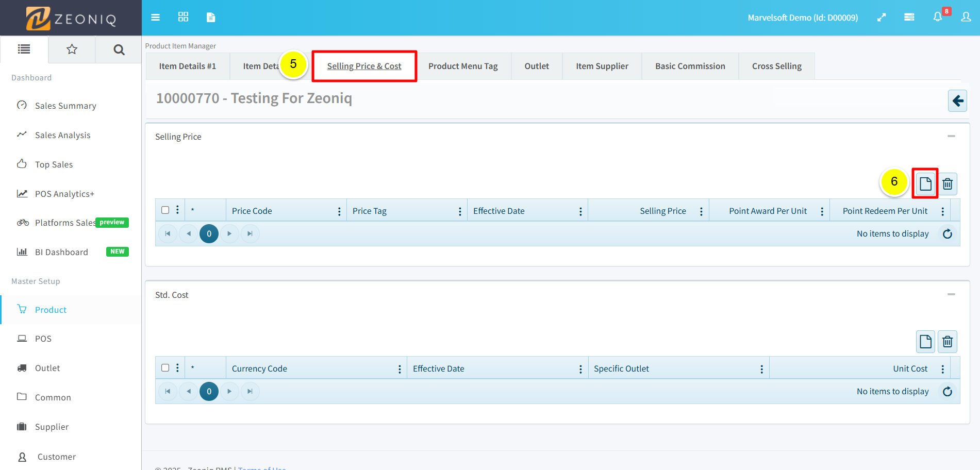Open the grid apps icon in the top bar
Viewport: 980px width, 470px height.
pos(183,17)
